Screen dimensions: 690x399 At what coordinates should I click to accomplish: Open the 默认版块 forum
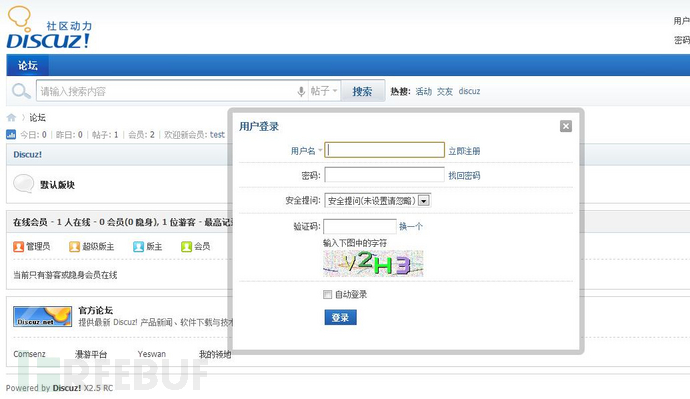(57, 185)
